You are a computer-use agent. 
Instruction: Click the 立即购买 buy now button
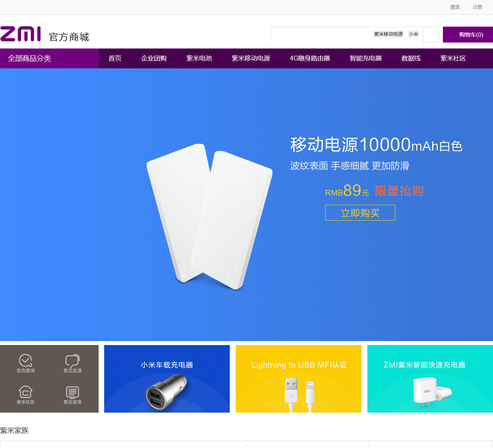tap(360, 213)
